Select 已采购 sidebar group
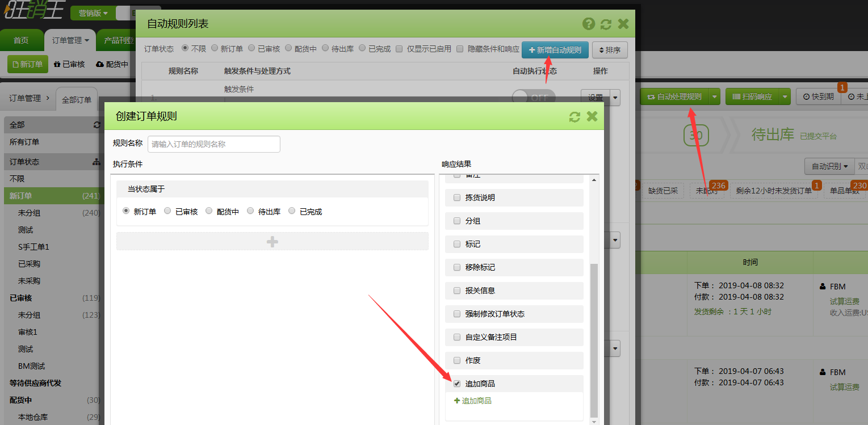The height and width of the screenshot is (425, 868). 29,264
